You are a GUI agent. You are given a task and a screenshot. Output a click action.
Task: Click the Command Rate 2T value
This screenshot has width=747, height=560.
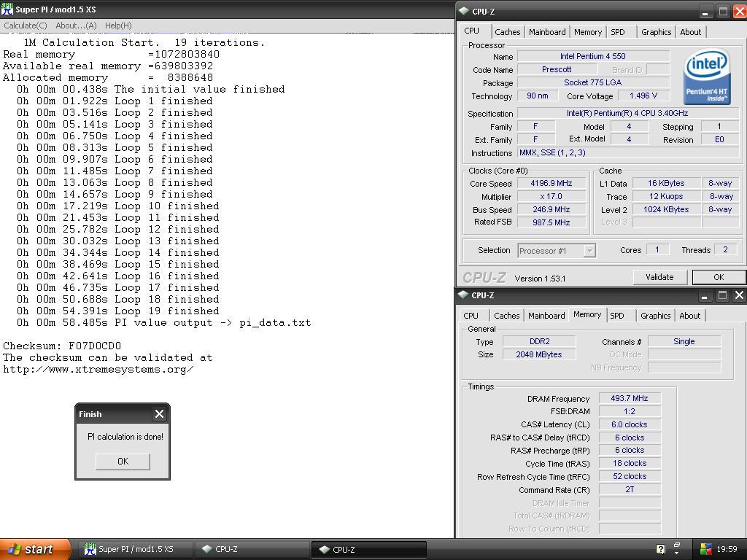coord(630,489)
